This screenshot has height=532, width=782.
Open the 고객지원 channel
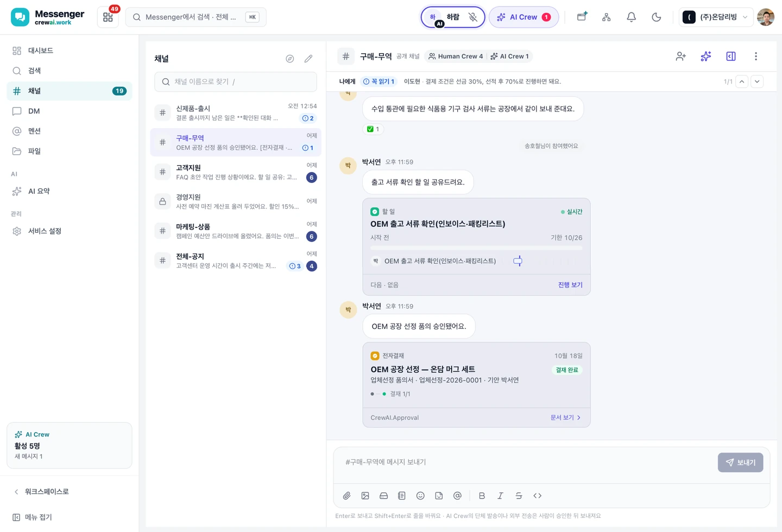(236, 172)
